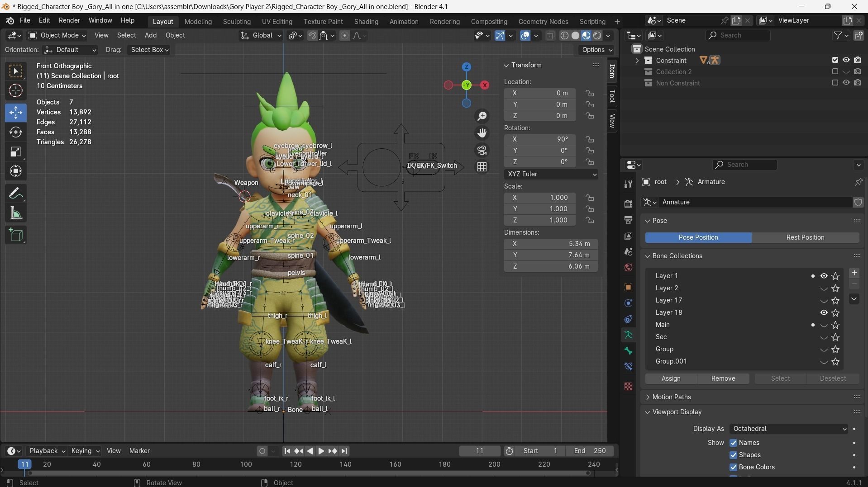Viewport: 868px width, 487px height.
Task: Open the Bone properties tab icon
Action: (x=628, y=351)
